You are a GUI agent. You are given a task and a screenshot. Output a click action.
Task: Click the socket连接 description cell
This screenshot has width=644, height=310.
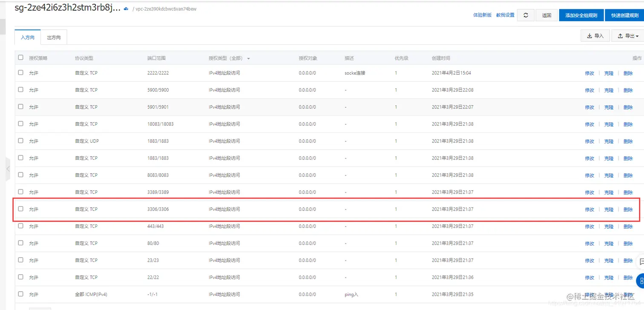[355, 73]
